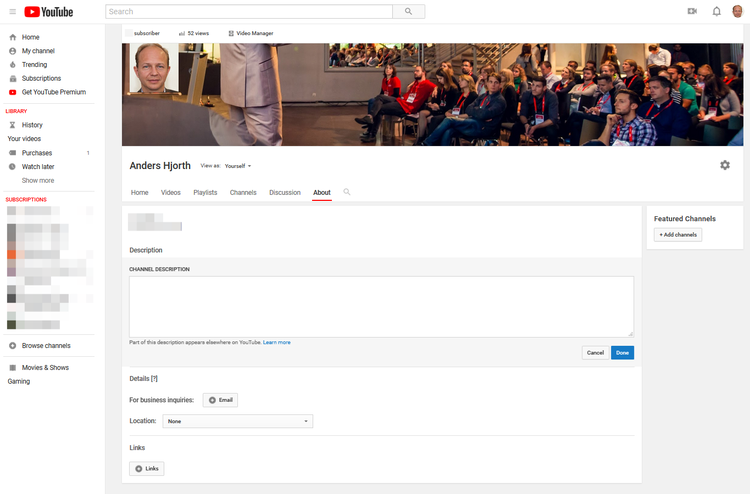Click inside the channel description textbox
Viewport: 750px width, 494px height.
[x=381, y=307]
